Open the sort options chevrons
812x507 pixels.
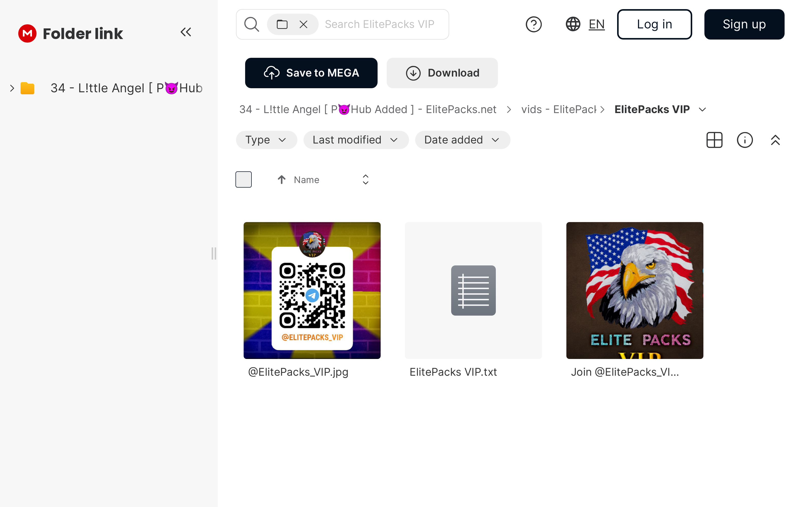[x=365, y=179]
